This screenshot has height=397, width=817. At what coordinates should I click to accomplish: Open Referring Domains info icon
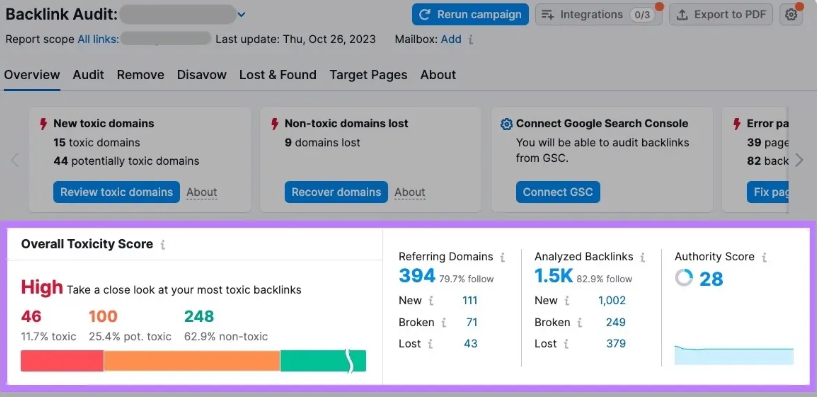click(x=502, y=257)
